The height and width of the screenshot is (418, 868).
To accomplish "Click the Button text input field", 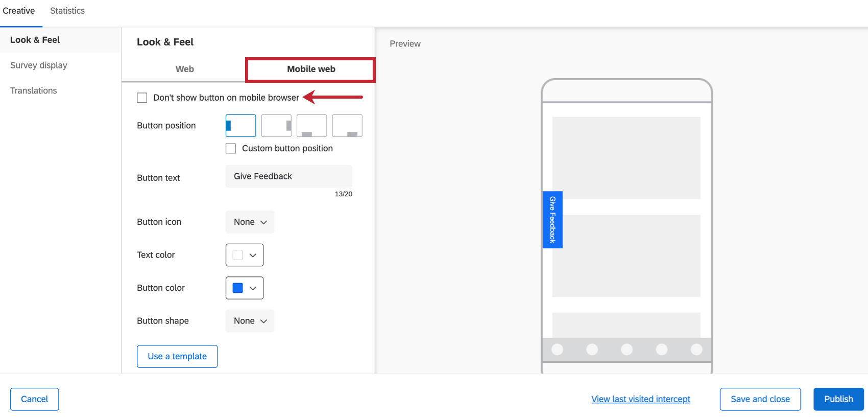I will click(289, 176).
